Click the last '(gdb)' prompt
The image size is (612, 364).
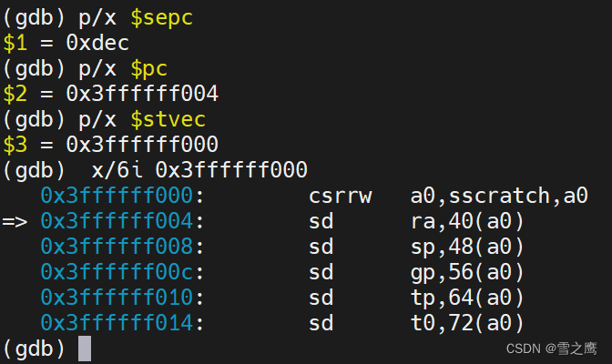pos(34,349)
